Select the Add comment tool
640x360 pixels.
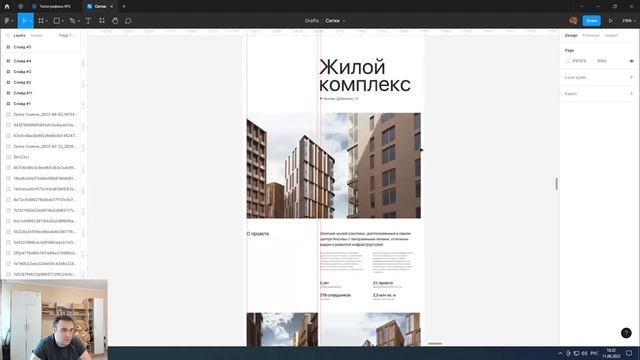128,20
